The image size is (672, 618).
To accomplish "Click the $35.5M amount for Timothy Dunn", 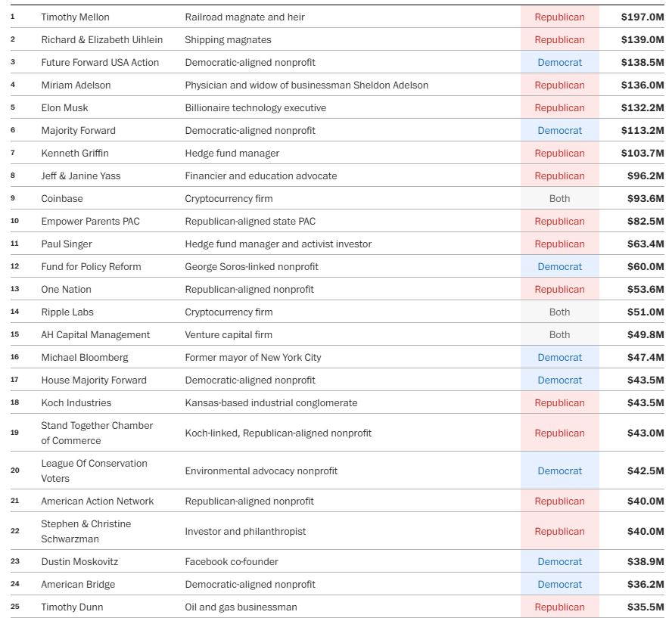I will tap(645, 607).
